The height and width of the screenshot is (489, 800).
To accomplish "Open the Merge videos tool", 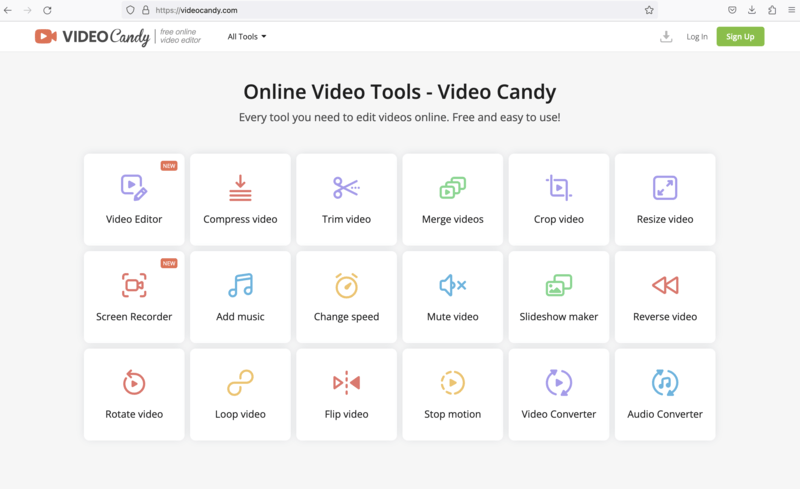I will click(x=452, y=187).
